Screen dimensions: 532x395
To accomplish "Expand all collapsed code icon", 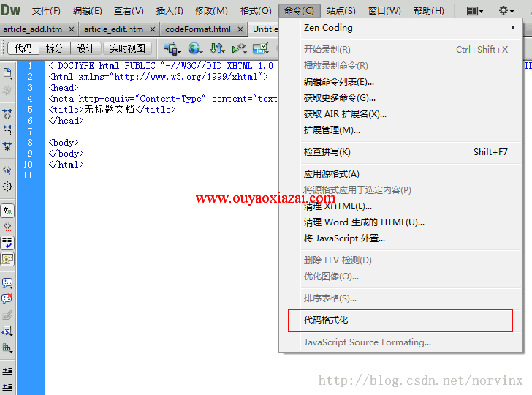I will (x=7, y=146).
